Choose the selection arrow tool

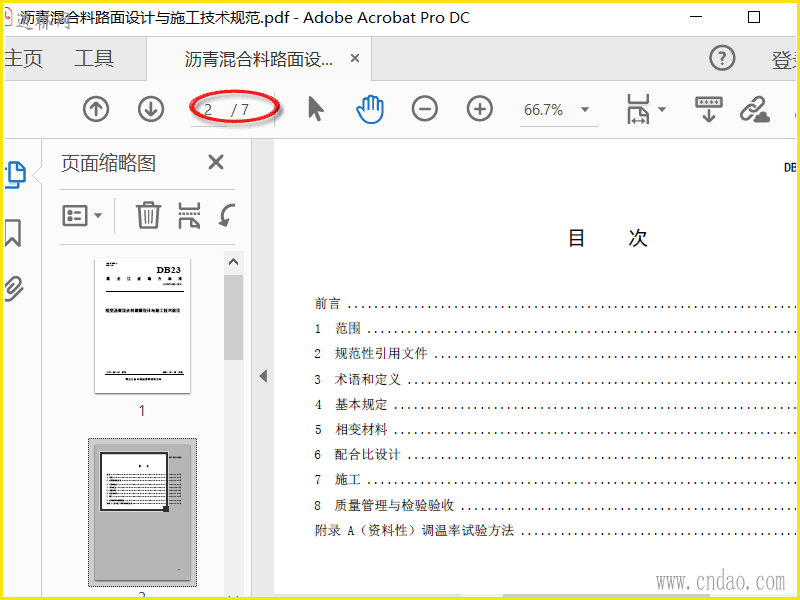(316, 109)
